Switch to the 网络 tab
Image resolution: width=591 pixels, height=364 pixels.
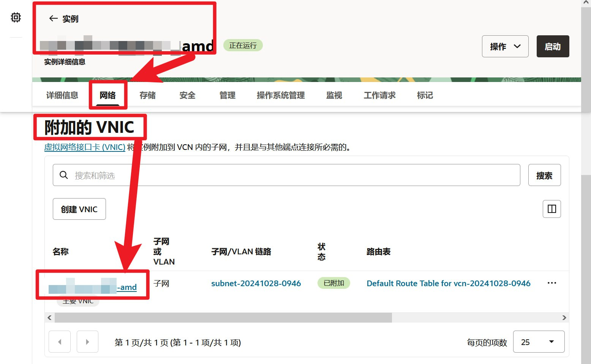pyautogui.click(x=107, y=95)
